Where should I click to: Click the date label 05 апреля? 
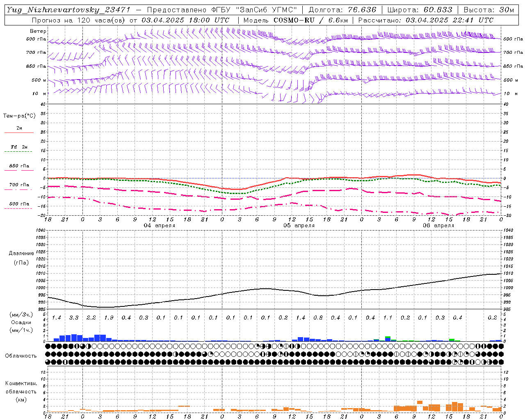coord(299,226)
